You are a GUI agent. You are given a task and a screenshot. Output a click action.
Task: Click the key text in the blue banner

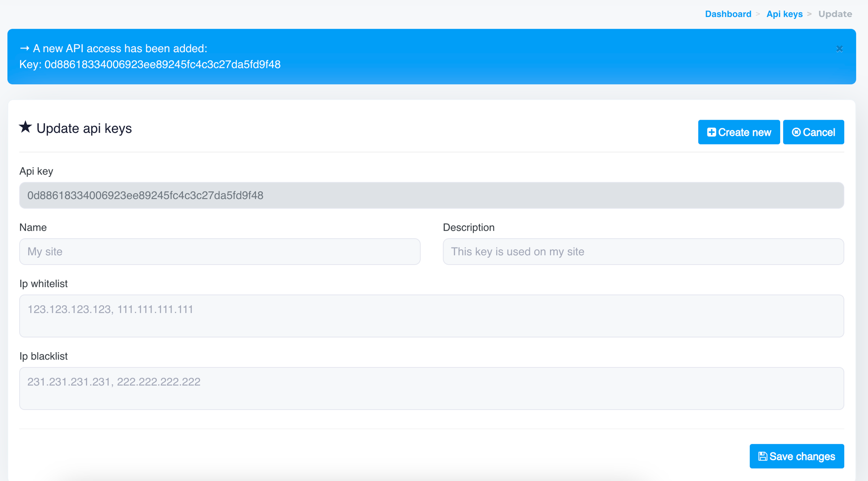(162, 65)
